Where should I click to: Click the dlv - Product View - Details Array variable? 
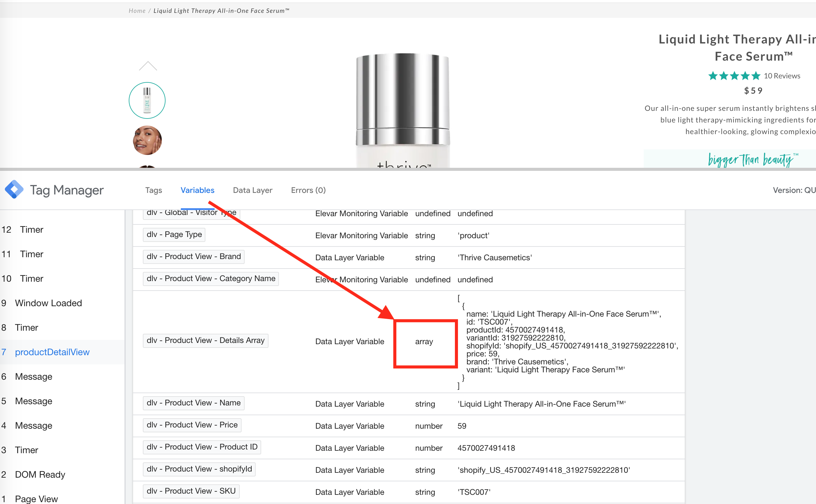[x=205, y=340]
